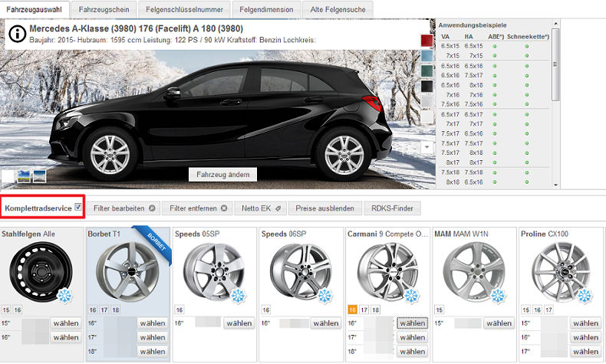
Task: Click wählen for 16" Speeds 05SP
Action: (x=239, y=323)
